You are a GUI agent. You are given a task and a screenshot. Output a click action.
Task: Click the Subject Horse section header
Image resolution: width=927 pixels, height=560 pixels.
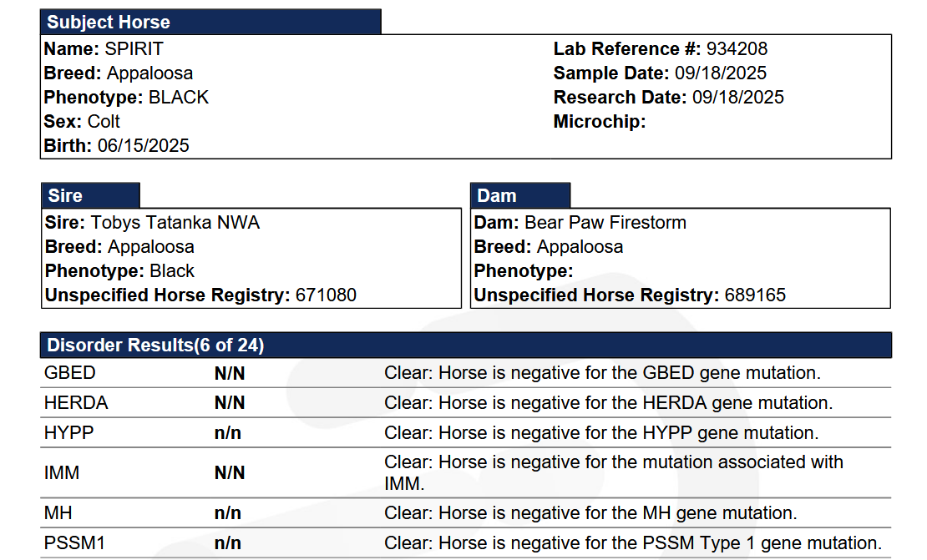109,23
